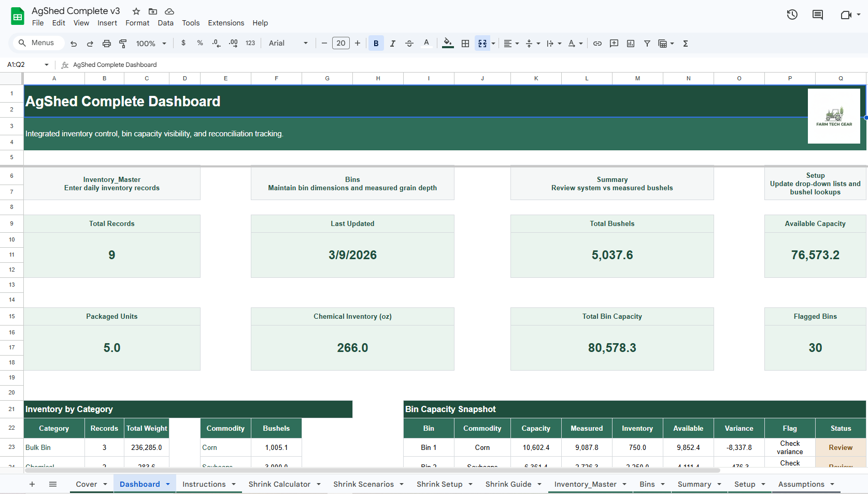Open the fill color picker
868x494 pixels.
[447, 43]
